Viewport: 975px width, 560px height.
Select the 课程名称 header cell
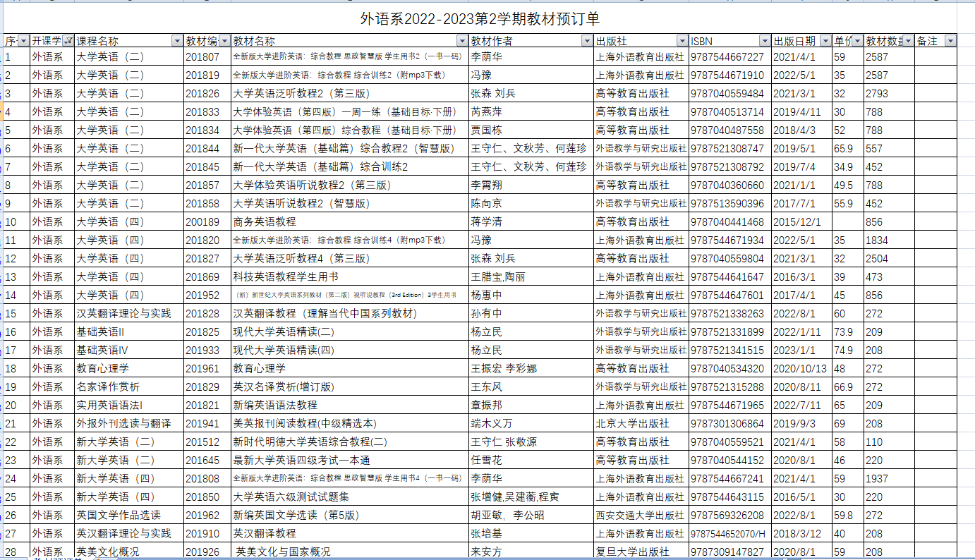pyautogui.click(x=129, y=41)
